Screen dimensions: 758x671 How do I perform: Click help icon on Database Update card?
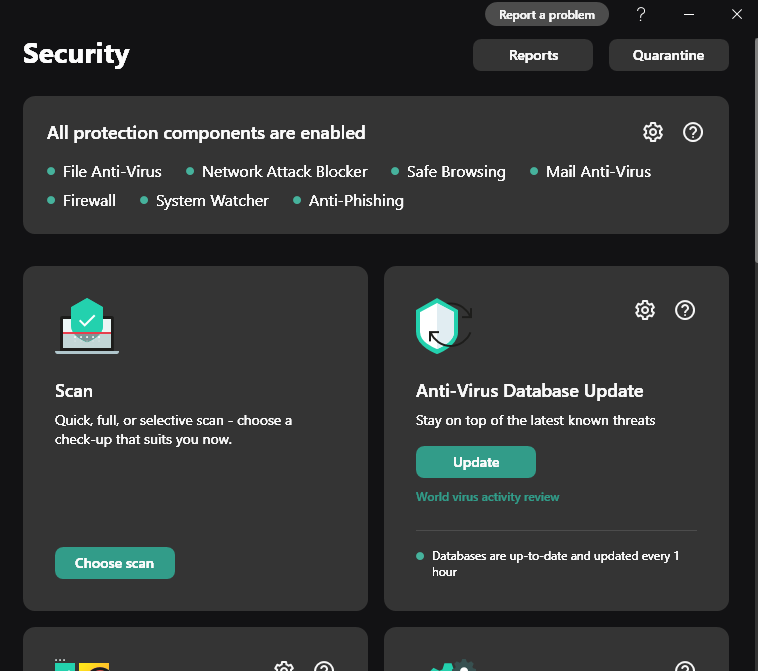coord(685,310)
